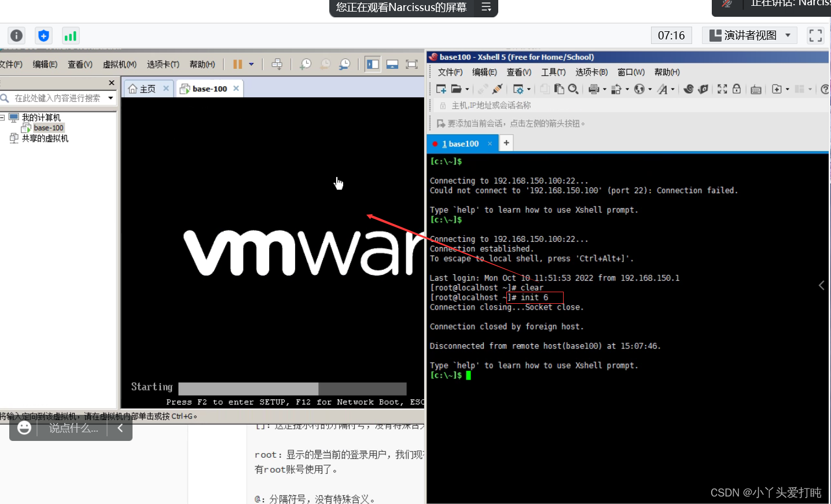Open the Xshell virtual keyboard icon
831x504 pixels.
point(756,89)
